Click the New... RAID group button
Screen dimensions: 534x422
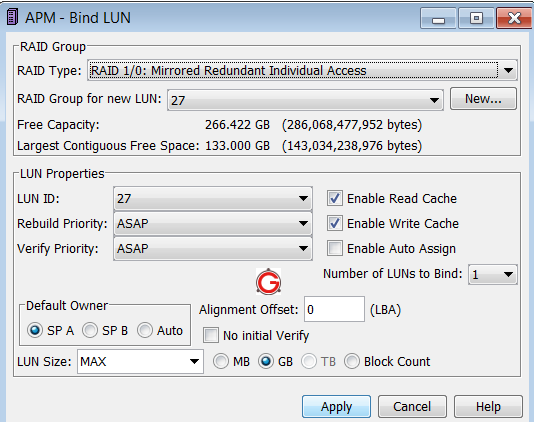click(x=483, y=99)
